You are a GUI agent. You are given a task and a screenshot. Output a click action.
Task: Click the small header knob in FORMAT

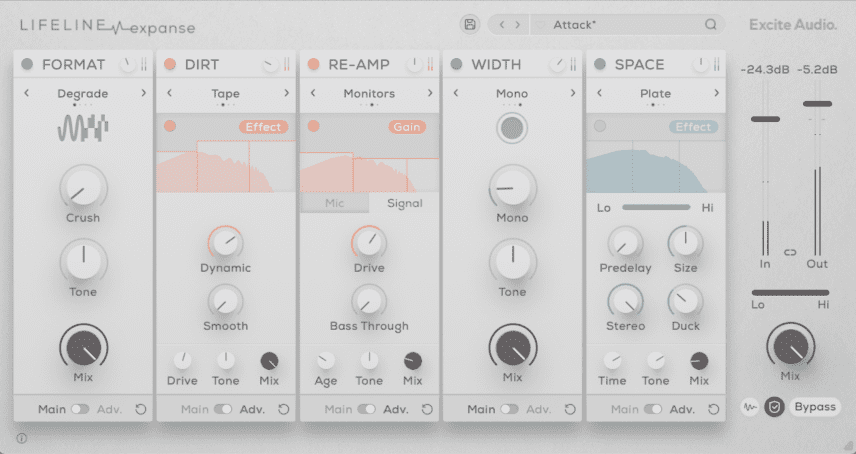(127, 65)
